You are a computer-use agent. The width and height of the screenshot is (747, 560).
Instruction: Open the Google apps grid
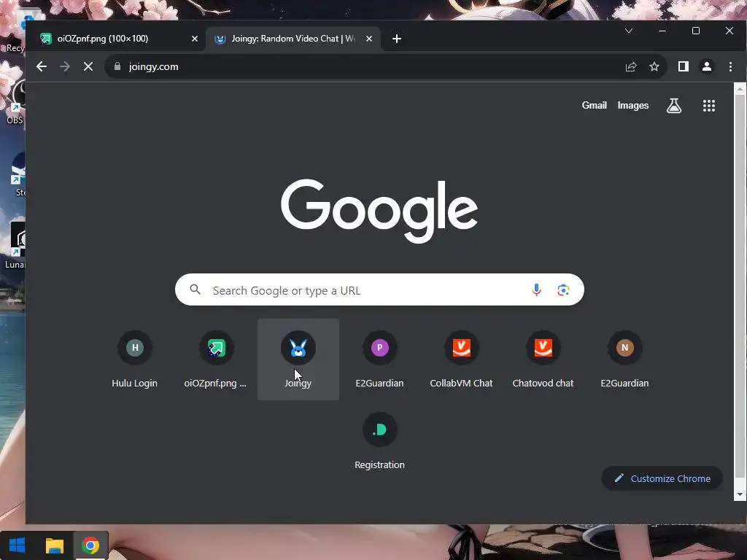pyautogui.click(x=709, y=106)
